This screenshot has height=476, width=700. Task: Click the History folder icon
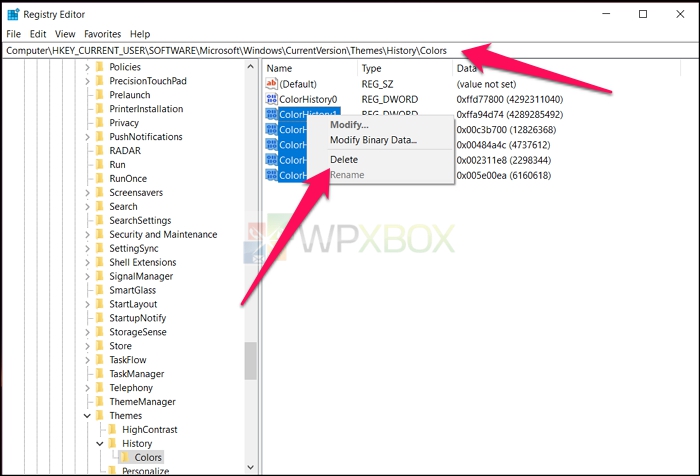tap(112, 443)
